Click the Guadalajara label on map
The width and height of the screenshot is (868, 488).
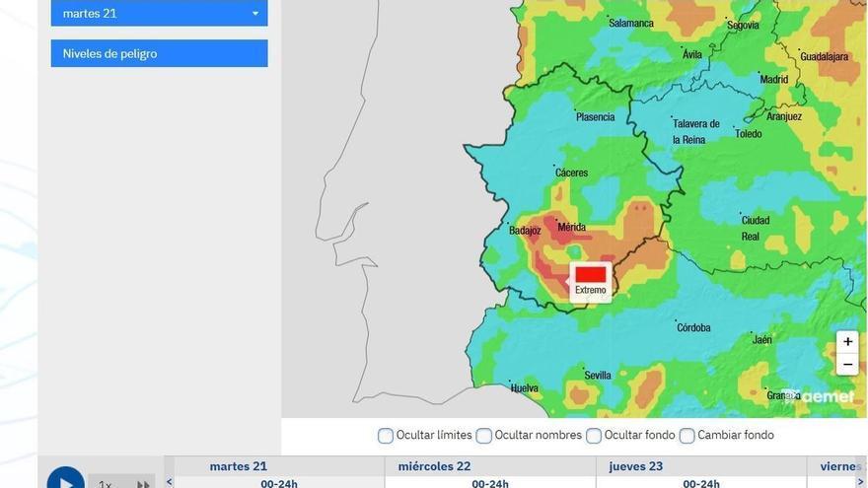pos(824,56)
